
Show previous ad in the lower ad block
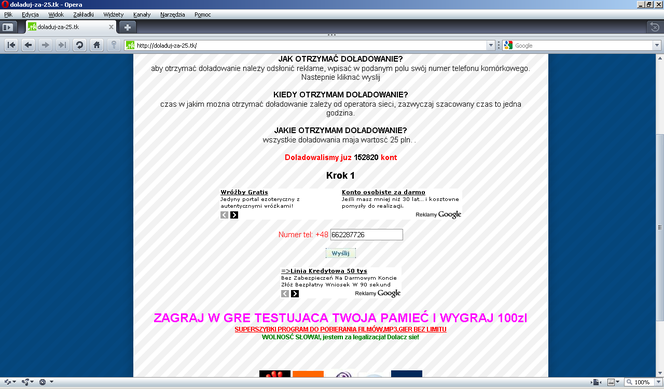pyautogui.click(x=285, y=294)
